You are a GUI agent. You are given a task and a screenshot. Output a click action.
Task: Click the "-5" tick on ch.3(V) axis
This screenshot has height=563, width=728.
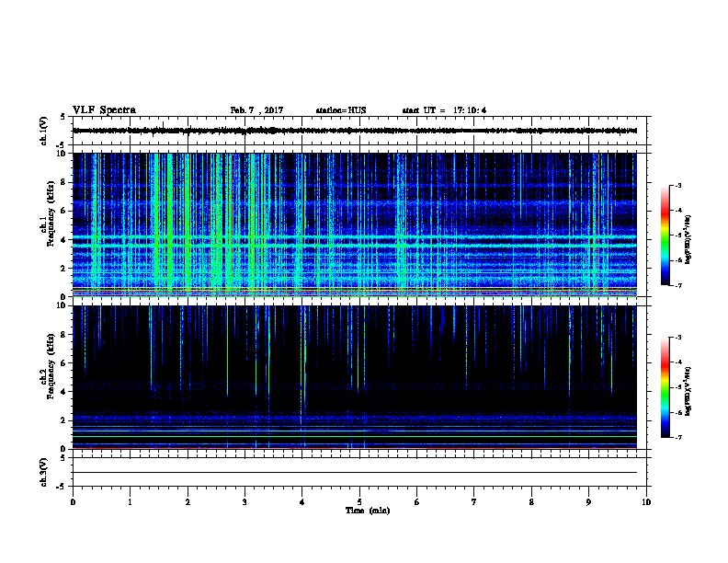pos(62,487)
